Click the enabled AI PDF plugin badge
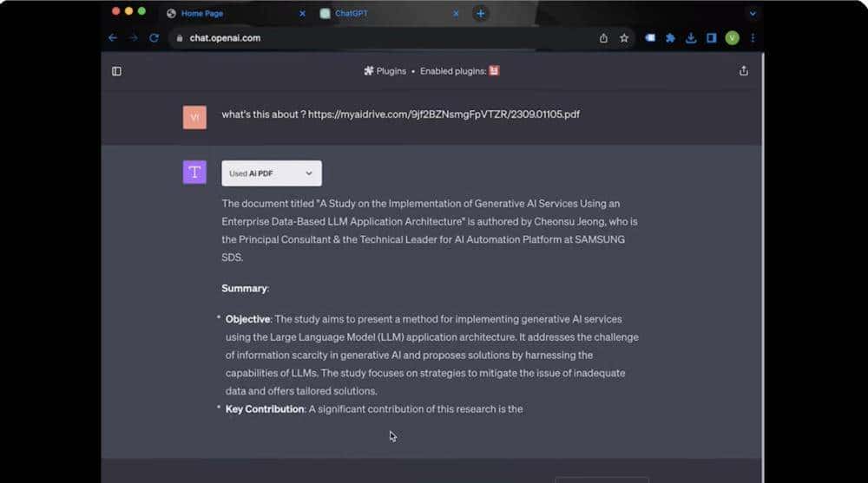 pos(494,71)
